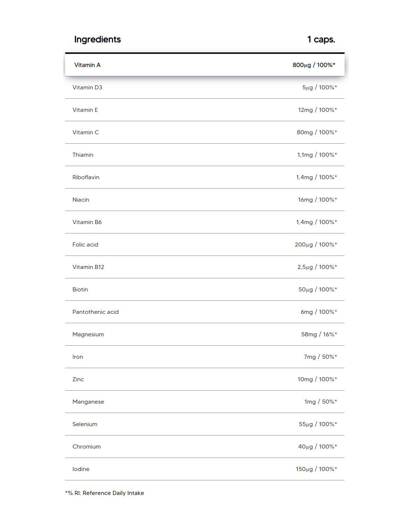This screenshot has height=532, width=412.
Task: Select the Folic acid ingredient label
Action: coord(85,245)
